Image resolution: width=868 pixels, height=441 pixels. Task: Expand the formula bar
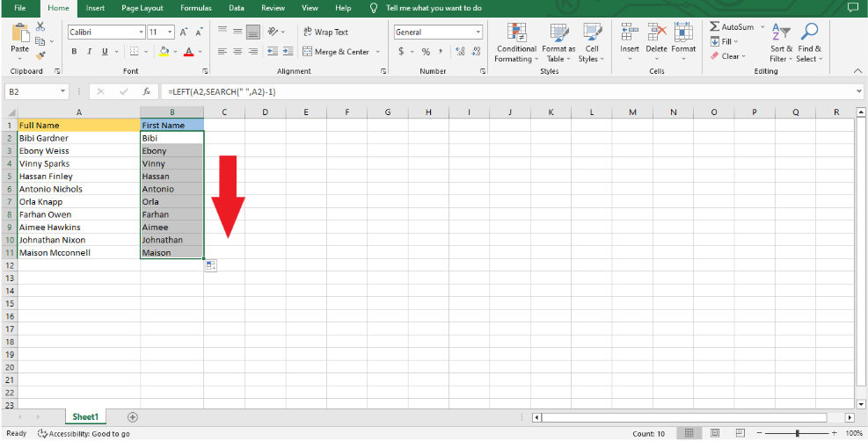point(858,91)
